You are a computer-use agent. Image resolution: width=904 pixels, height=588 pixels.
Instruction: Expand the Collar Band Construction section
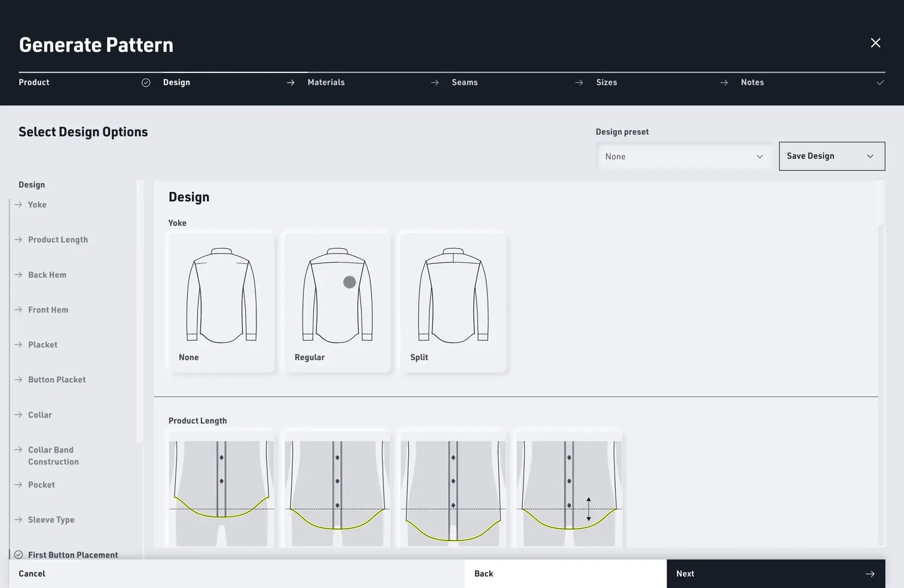coord(53,455)
